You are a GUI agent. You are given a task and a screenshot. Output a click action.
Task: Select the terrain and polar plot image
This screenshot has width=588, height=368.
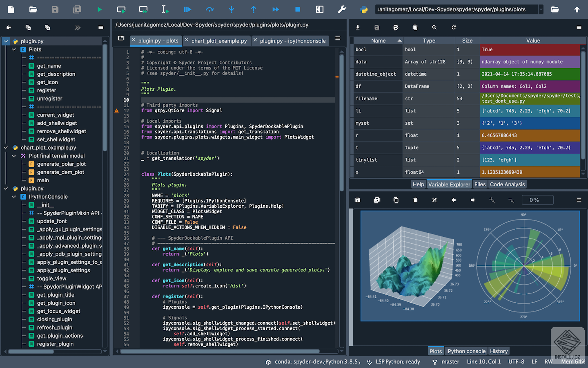coord(470,266)
